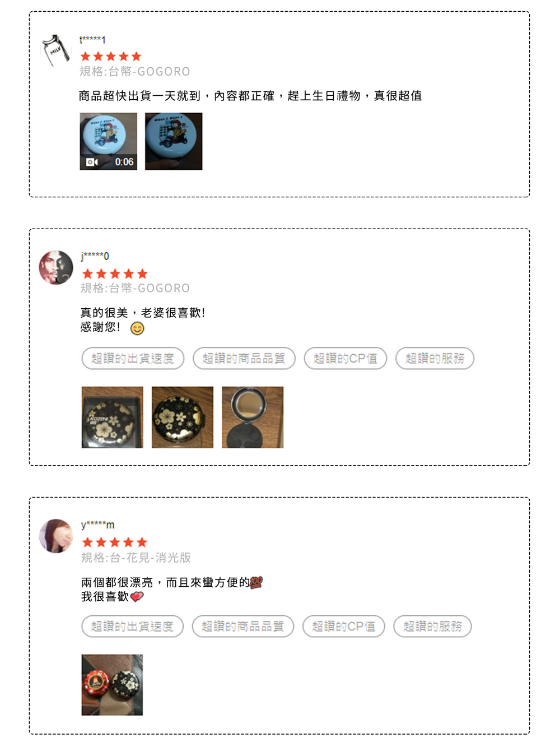Image resolution: width=560 pixels, height=747 pixels.
Task: Select 超讚的CP值 tag in third review
Action: pyautogui.click(x=344, y=626)
